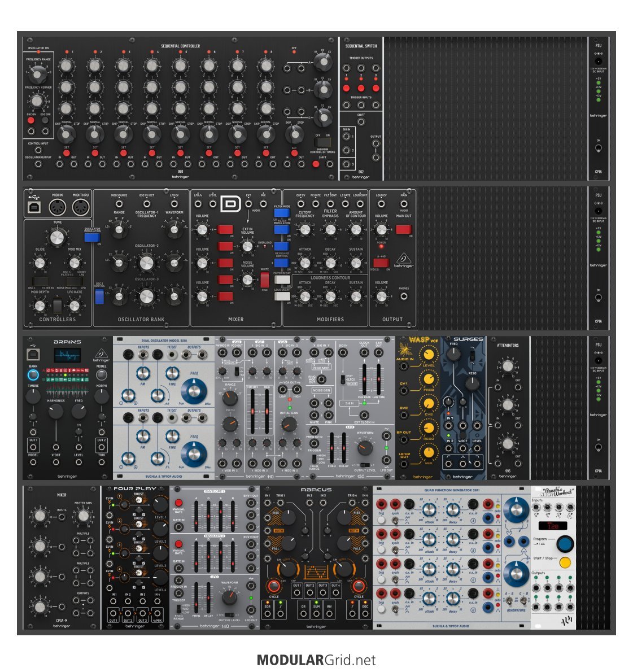Click the USB port on the Model D

34,207
